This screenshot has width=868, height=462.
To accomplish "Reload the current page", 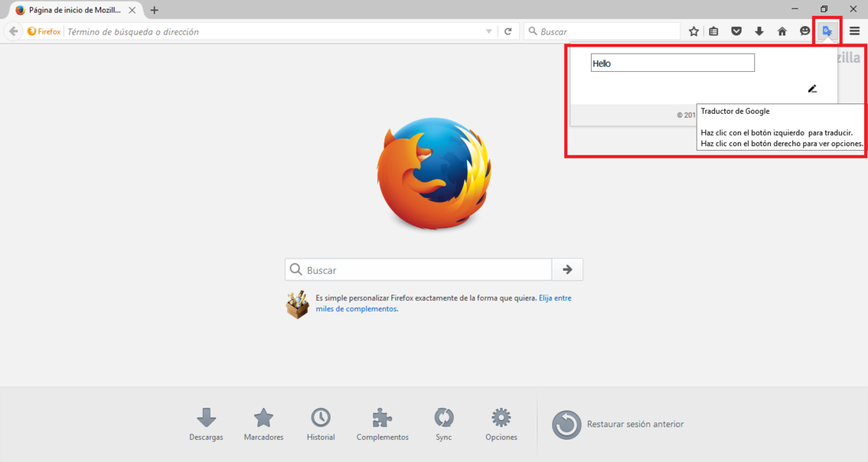I will click(x=508, y=32).
